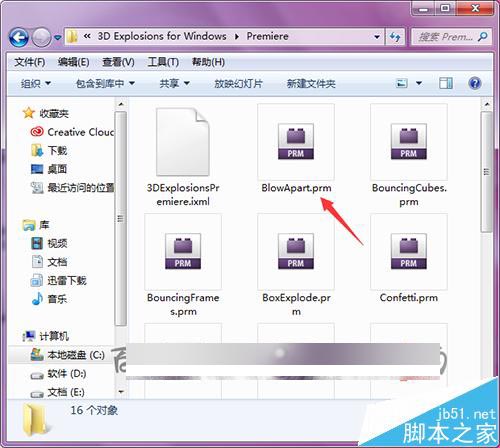
Task: Open the 音乐 library
Action: point(57,299)
